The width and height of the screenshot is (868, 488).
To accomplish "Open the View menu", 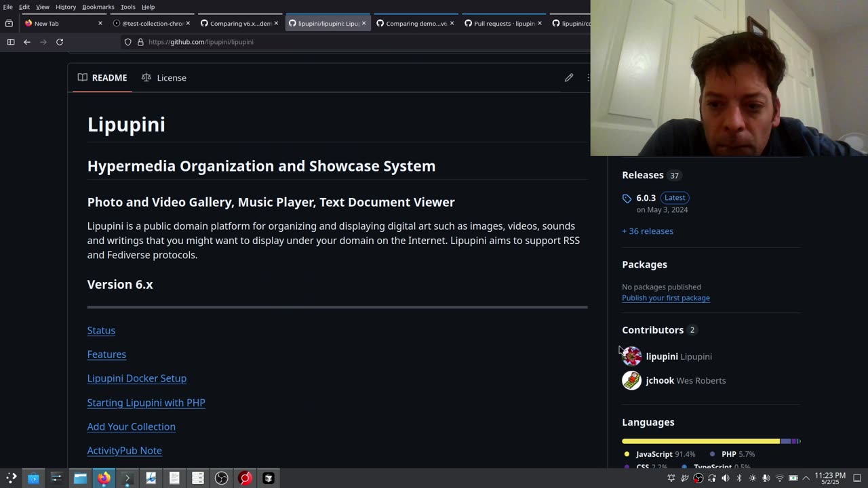I will tap(43, 7).
